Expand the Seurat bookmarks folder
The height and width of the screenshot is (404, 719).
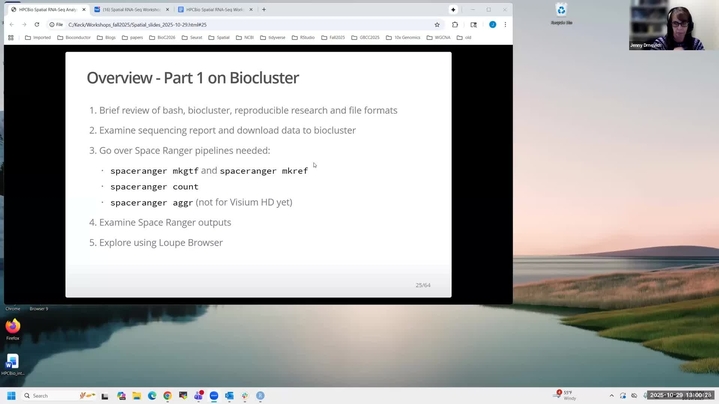191,37
